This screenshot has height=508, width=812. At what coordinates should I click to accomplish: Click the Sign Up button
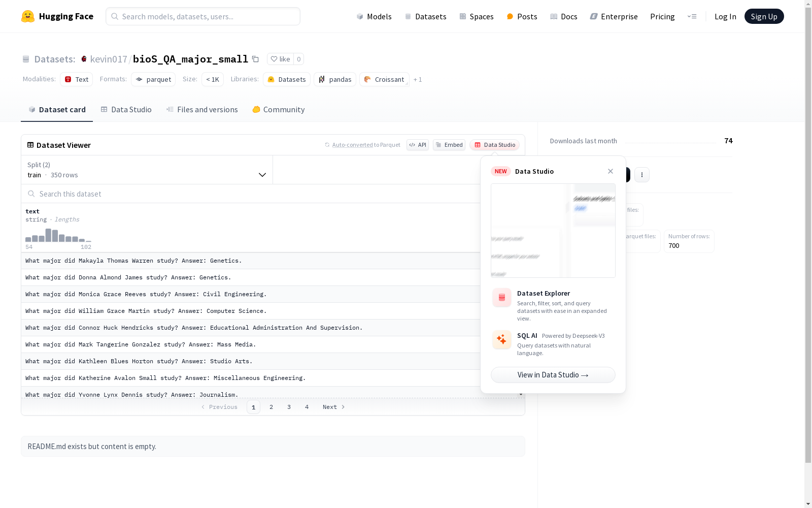pos(764,16)
